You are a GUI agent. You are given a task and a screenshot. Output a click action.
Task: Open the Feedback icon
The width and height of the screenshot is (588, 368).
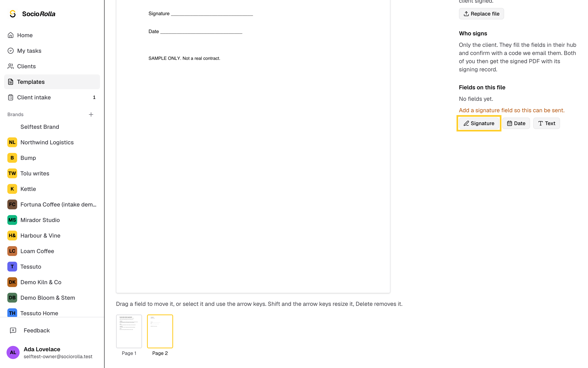point(13,331)
